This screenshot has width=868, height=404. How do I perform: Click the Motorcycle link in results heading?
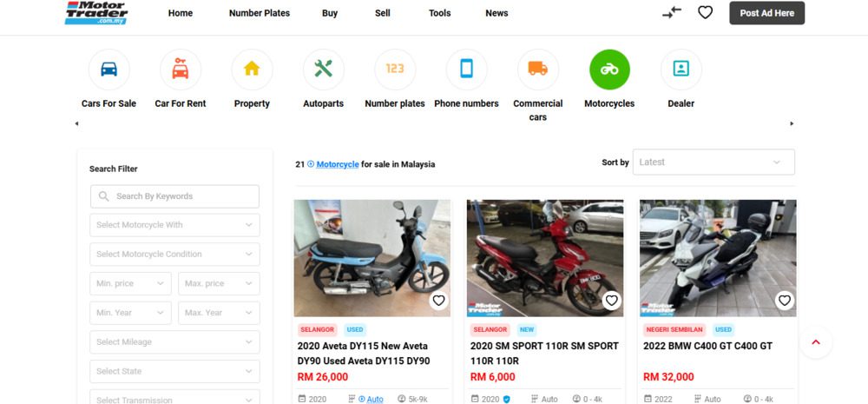[338, 164]
